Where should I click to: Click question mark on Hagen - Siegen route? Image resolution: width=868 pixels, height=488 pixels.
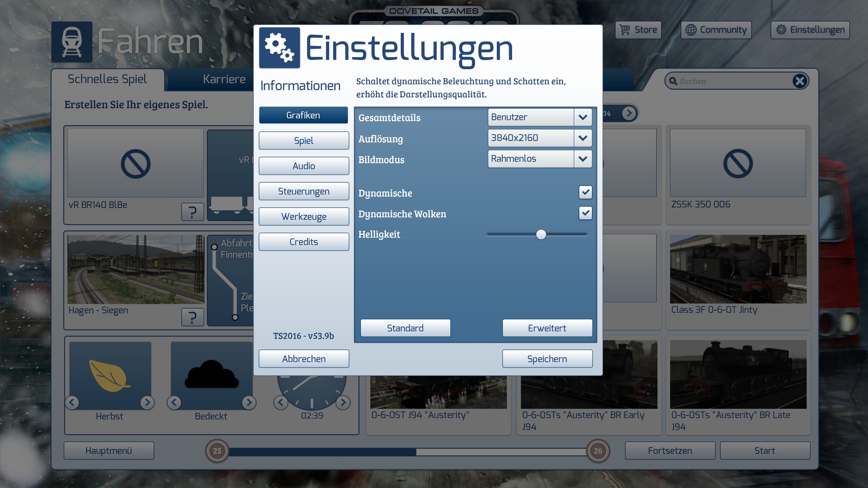pyautogui.click(x=192, y=317)
